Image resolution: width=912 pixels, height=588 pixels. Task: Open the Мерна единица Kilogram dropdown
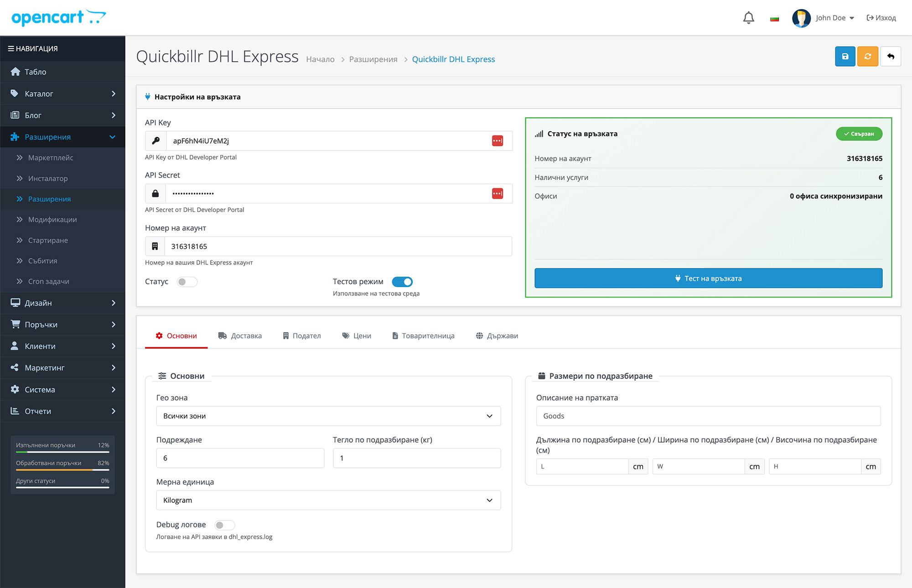[328, 500]
